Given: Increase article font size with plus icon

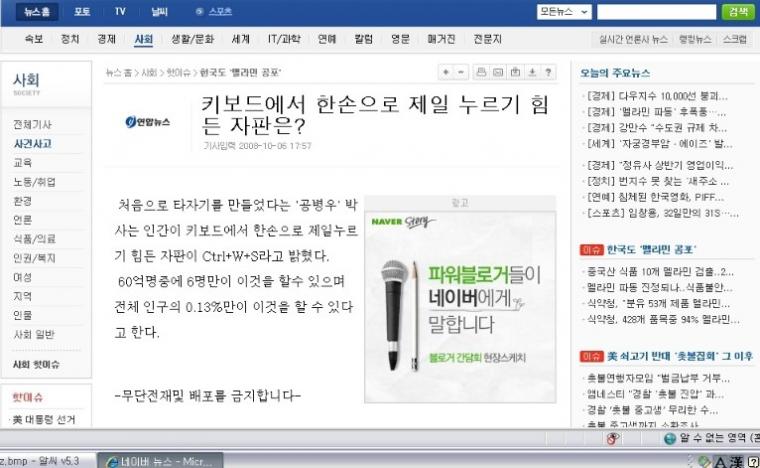Looking at the screenshot, I should [445, 73].
